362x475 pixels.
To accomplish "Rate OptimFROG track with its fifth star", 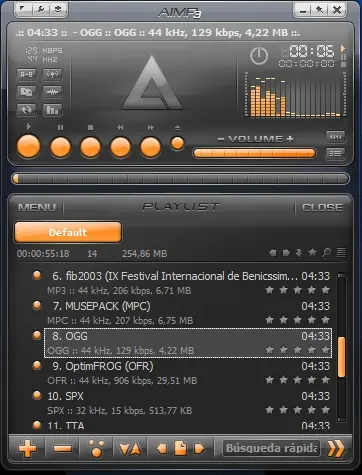I will point(326,380).
